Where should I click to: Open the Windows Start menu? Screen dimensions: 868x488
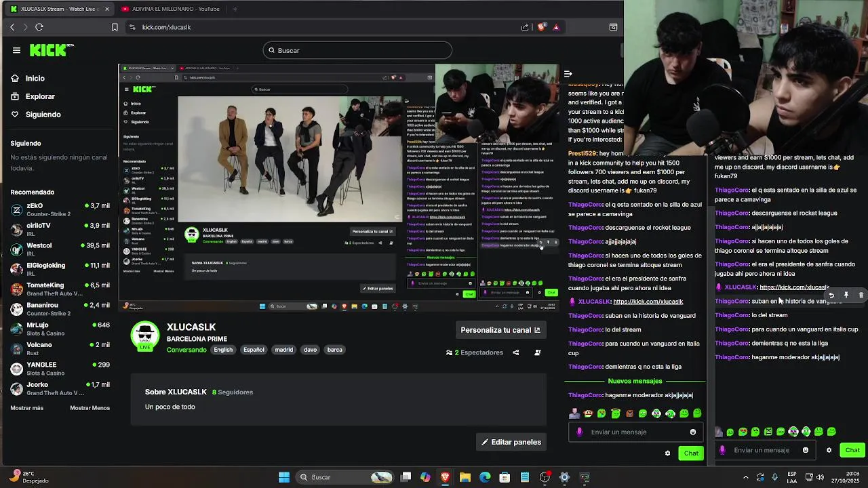[x=284, y=477]
